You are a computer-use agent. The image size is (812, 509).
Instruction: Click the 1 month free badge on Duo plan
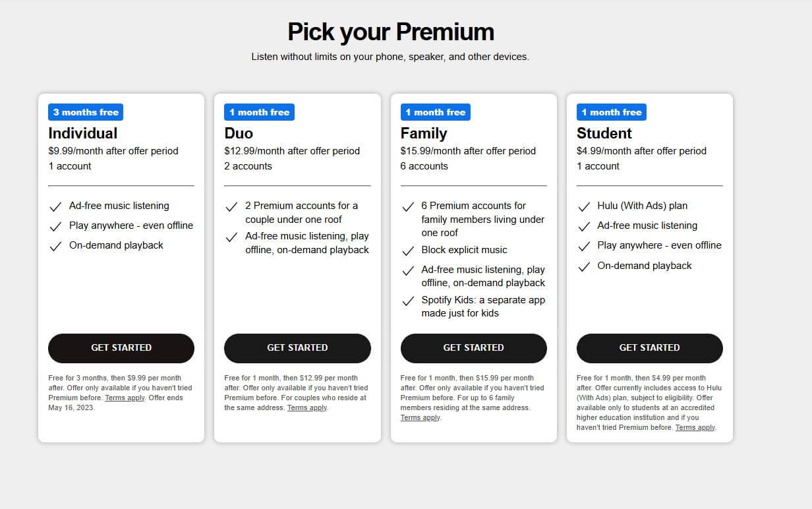[259, 111]
